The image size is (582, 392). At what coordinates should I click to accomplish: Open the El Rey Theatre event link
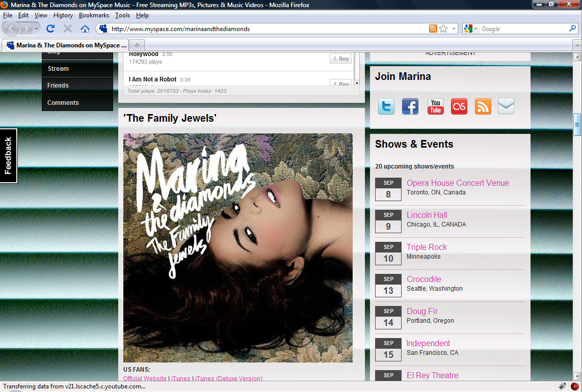tap(432, 375)
